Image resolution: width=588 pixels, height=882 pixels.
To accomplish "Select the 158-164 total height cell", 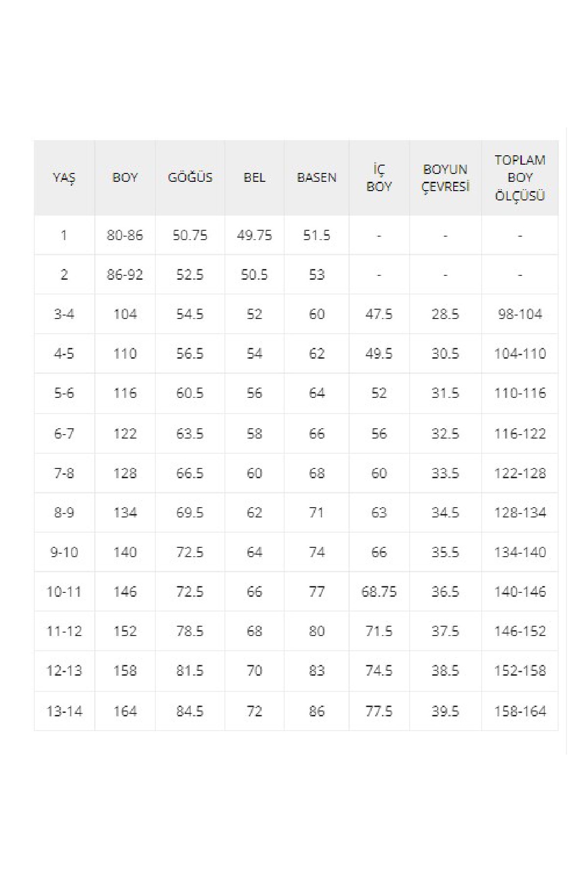I will click(520, 711).
